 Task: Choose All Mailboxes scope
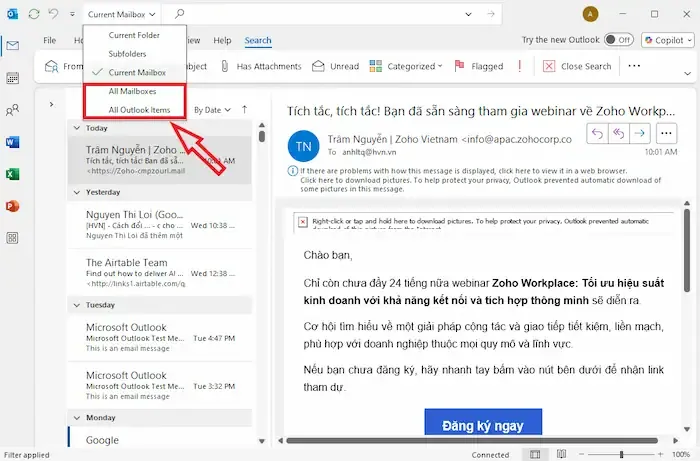(134, 91)
